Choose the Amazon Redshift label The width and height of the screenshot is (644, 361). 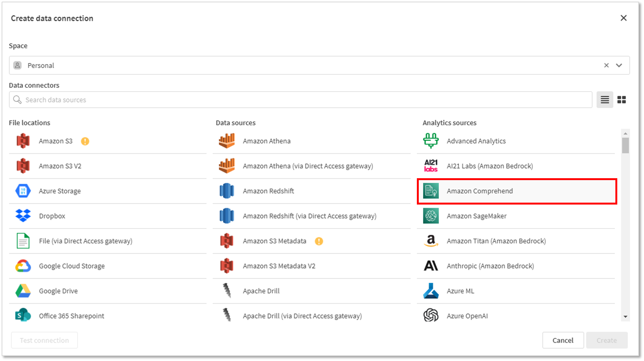268,191
